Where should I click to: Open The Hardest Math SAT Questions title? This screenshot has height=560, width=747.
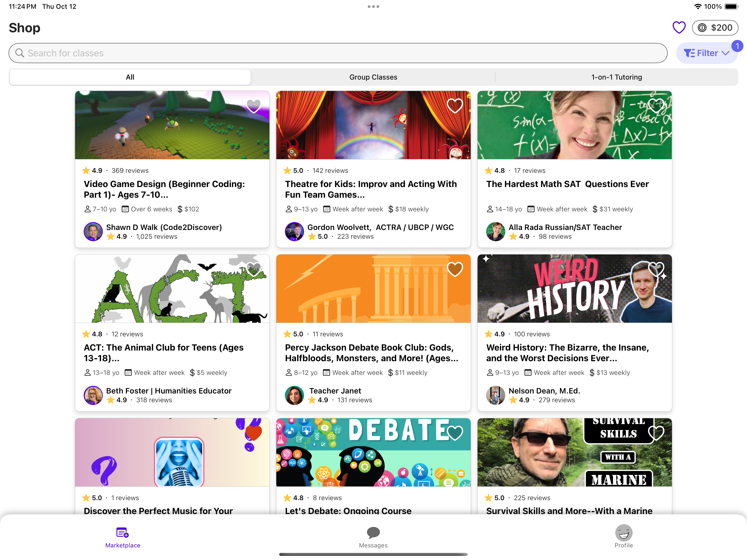567,184
